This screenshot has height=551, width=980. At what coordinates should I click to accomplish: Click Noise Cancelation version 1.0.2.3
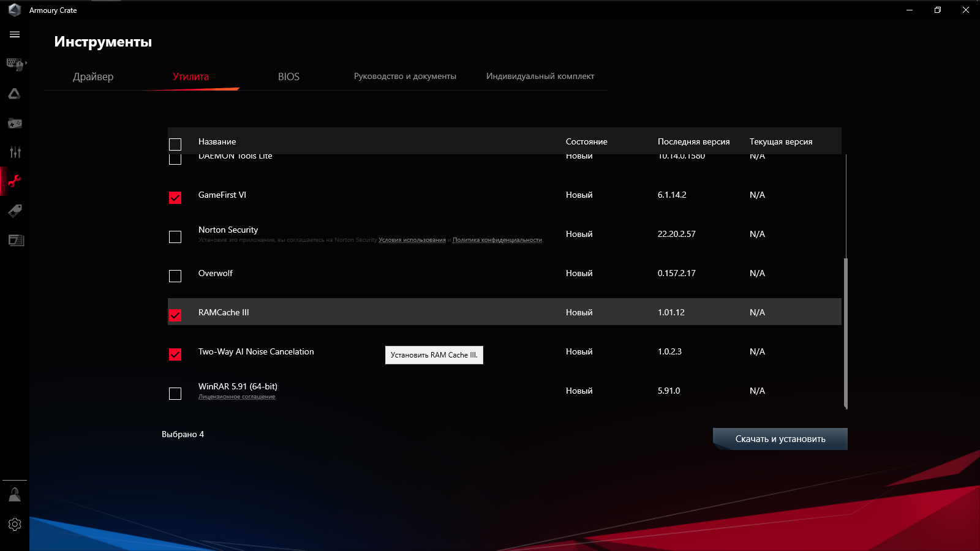click(669, 351)
